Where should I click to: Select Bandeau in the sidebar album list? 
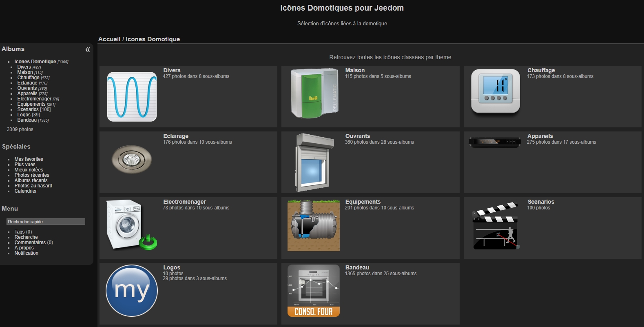point(27,120)
